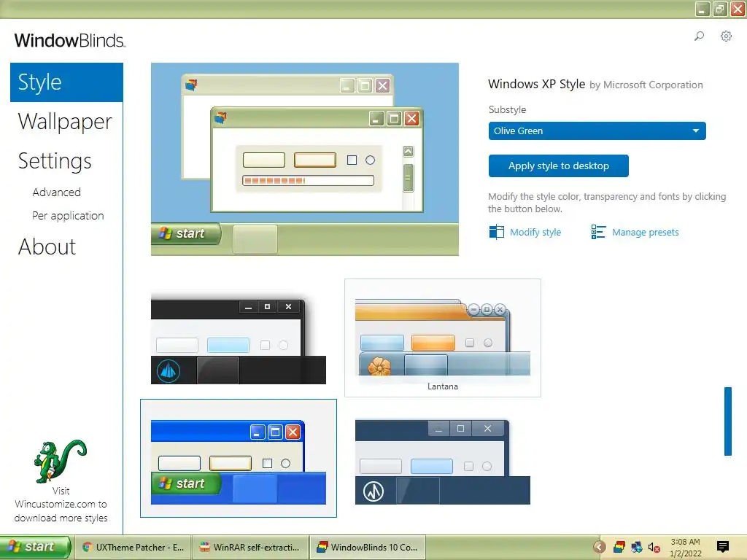
Task: Open the gear settings icon
Action: tap(726, 36)
